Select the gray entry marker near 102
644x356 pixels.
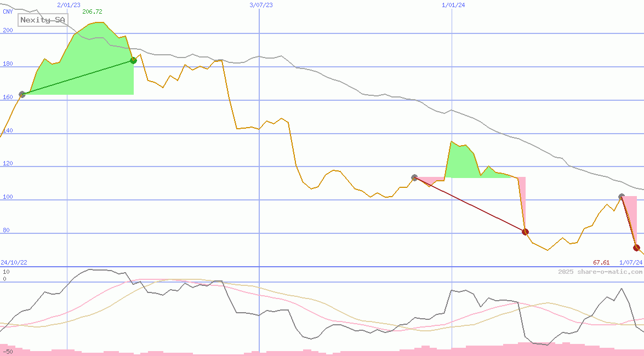(621, 197)
